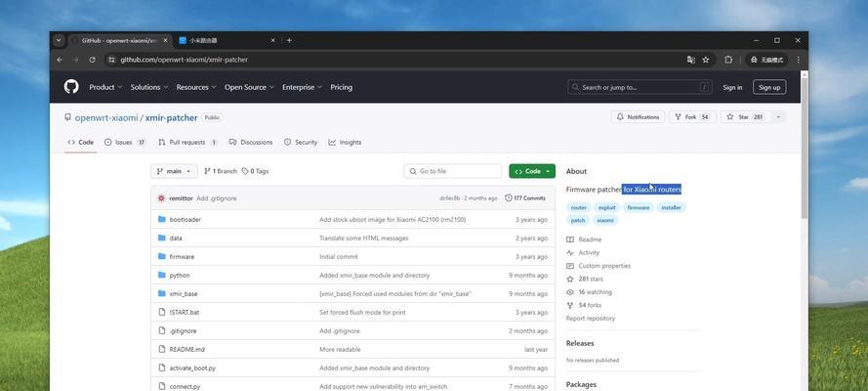The image size is (868, 391).
Task: Open the Pricing page
Action: coord(341,87)
